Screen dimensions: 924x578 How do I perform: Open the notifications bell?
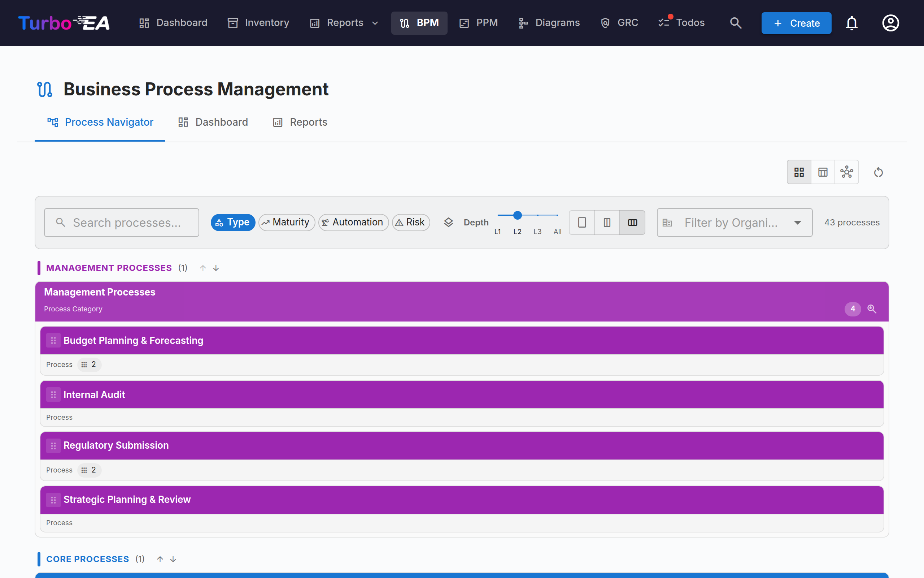(x=851, y=23)
